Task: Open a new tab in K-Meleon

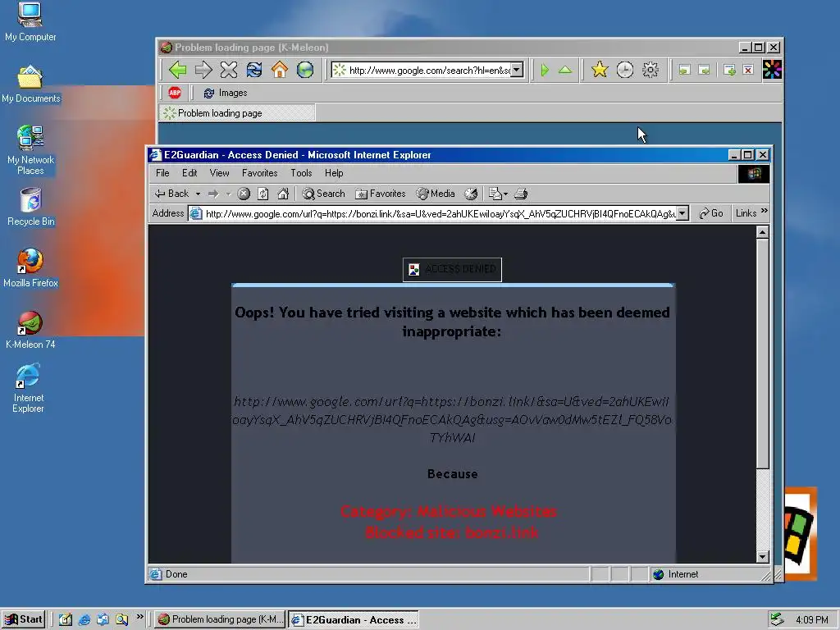Action: click(729, 70)
